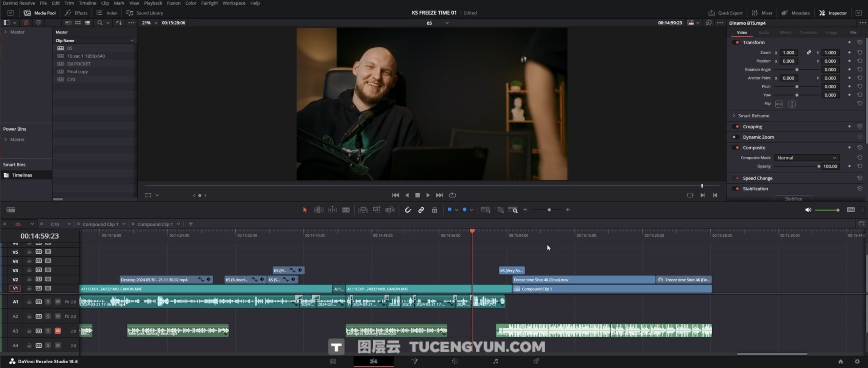Expand the Smart Reframe section
Viewport: 868px width, 368px height.
tap(734, 116)
